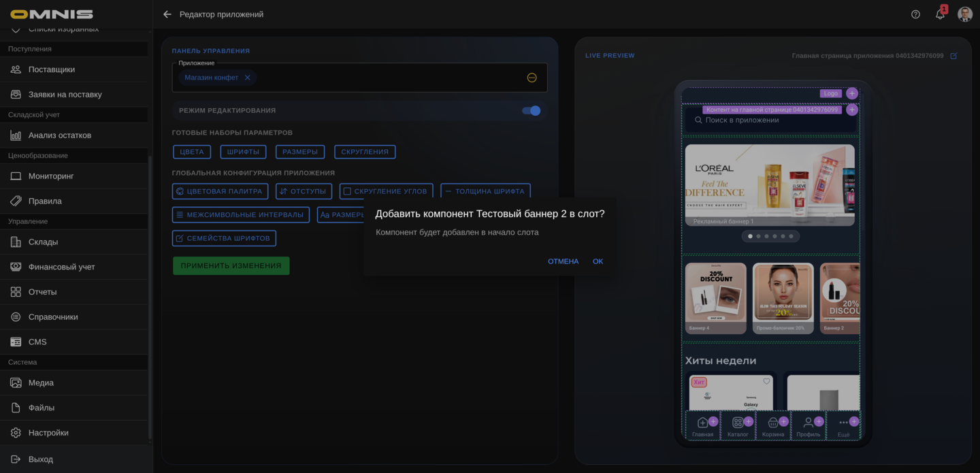Open the CMS sidebar item
Screen dimensions: 980x473
coord(37,342)
